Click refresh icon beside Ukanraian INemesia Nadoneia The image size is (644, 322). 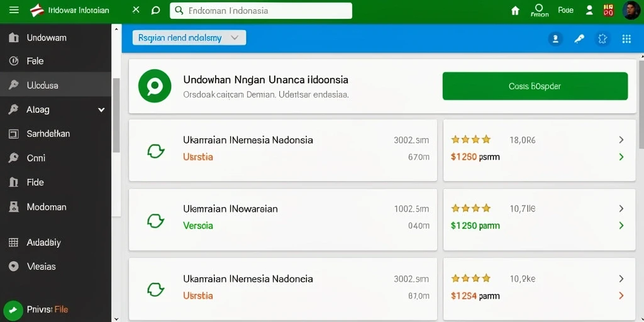(x=156, y=290)
